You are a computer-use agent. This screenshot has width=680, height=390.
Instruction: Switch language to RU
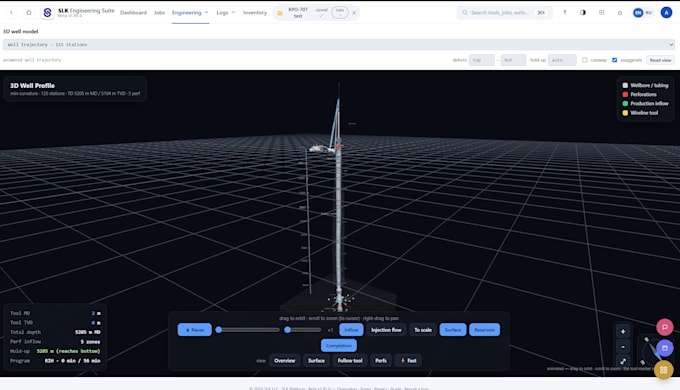[648, 13]
